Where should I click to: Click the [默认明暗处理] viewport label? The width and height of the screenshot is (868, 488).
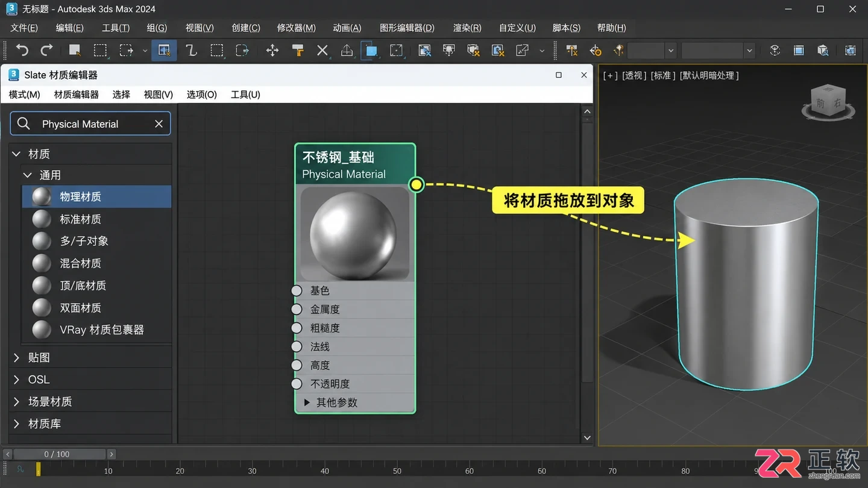709,75
